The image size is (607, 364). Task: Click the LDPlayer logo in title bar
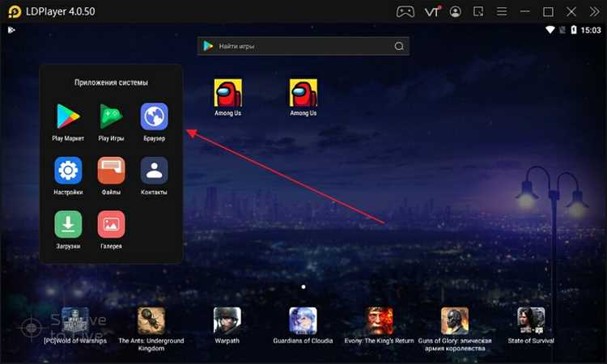point(15,11)
